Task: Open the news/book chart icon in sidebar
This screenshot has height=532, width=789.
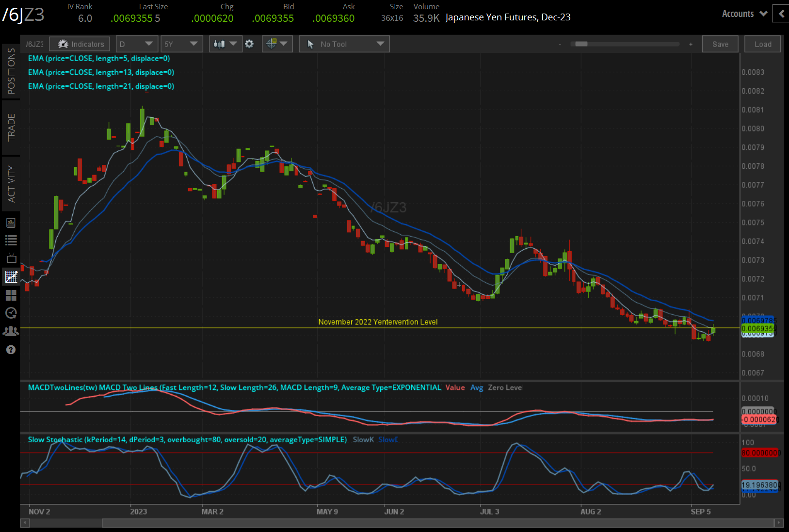Action: [11, 223]
